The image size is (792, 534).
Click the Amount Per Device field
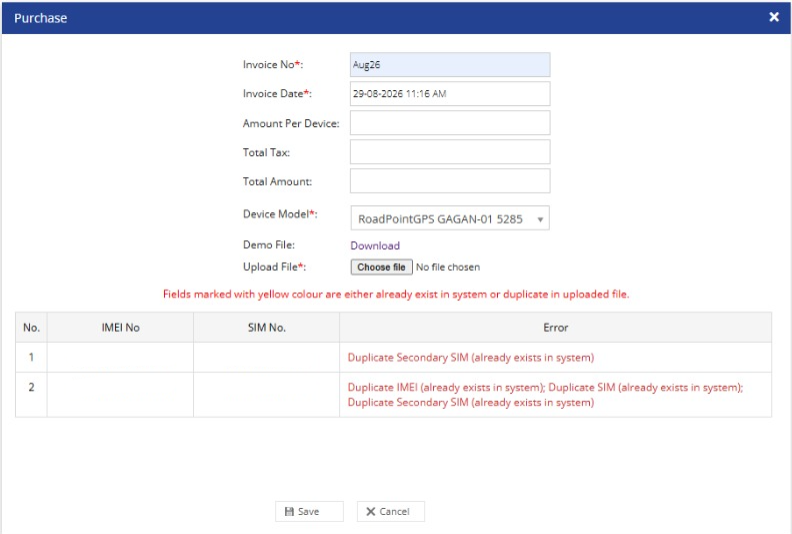pyautogui.click(x=450, y=123)
